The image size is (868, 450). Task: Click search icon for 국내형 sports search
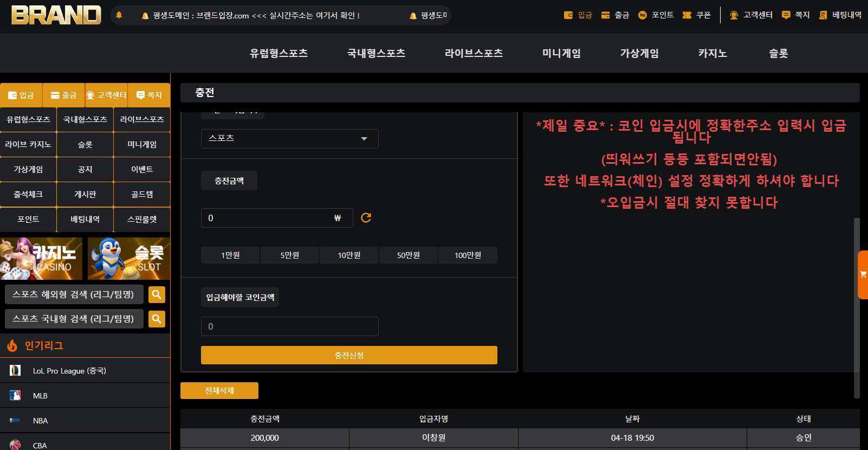157,319
